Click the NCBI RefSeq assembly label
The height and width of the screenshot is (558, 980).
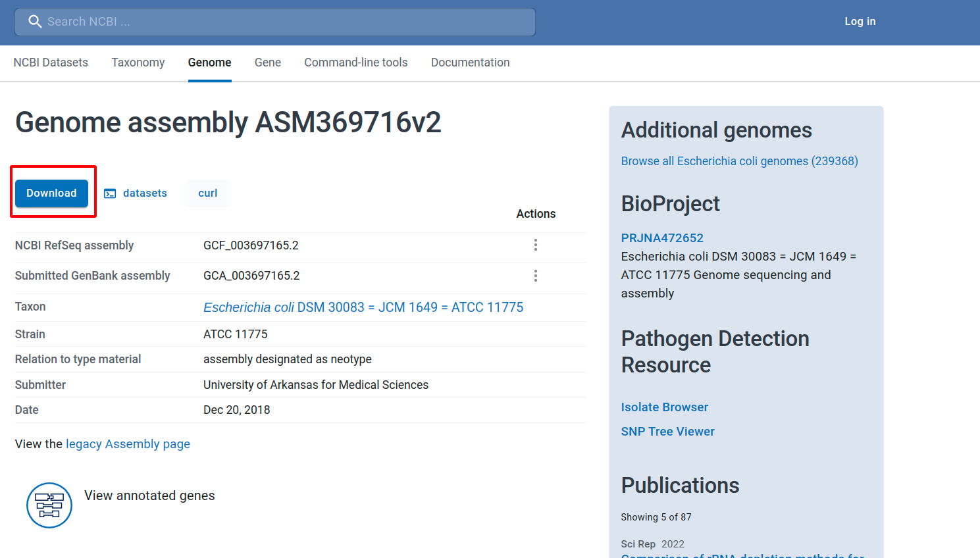click(x=74, y=245)
